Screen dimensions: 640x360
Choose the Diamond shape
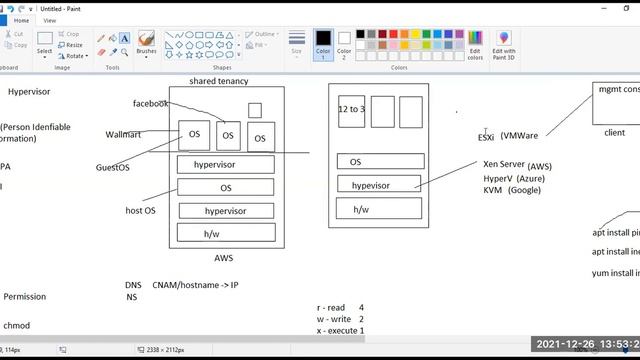click(179, 45)
